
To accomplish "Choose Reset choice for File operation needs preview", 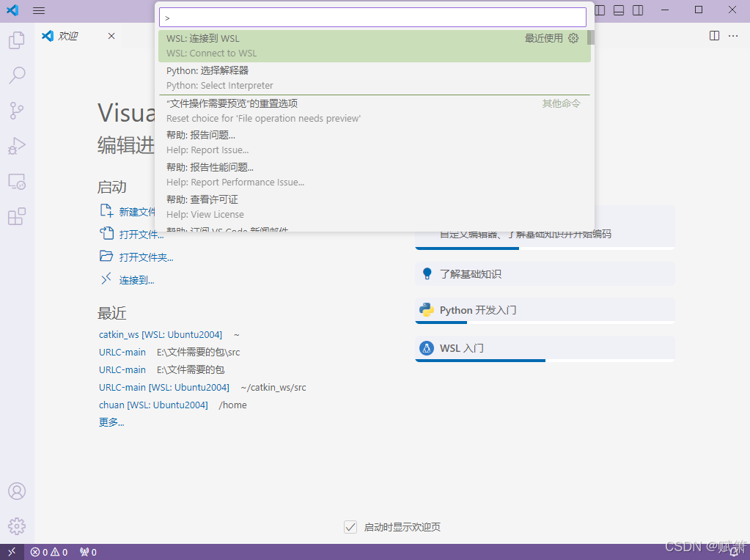I will click(375, 111).
